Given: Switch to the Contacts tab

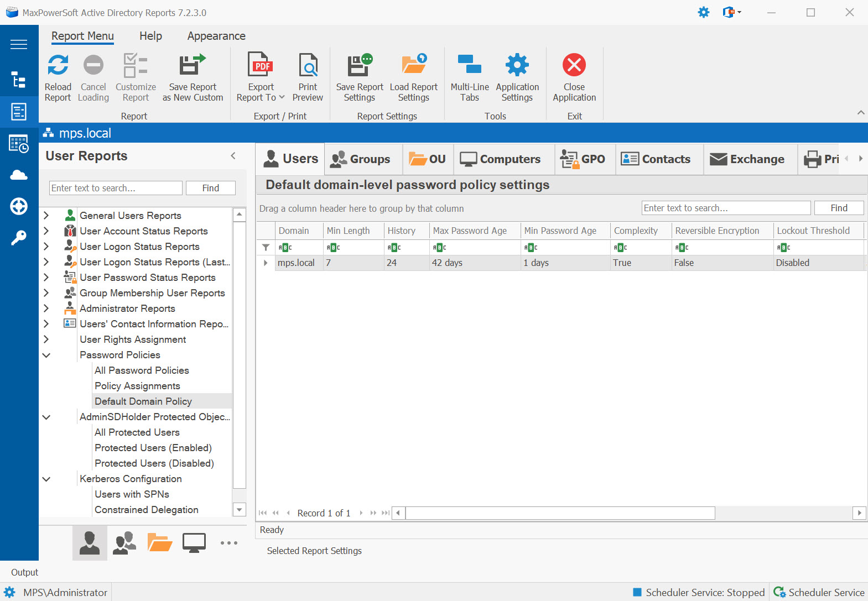Looking at the screenshot, I should point(659,159).
